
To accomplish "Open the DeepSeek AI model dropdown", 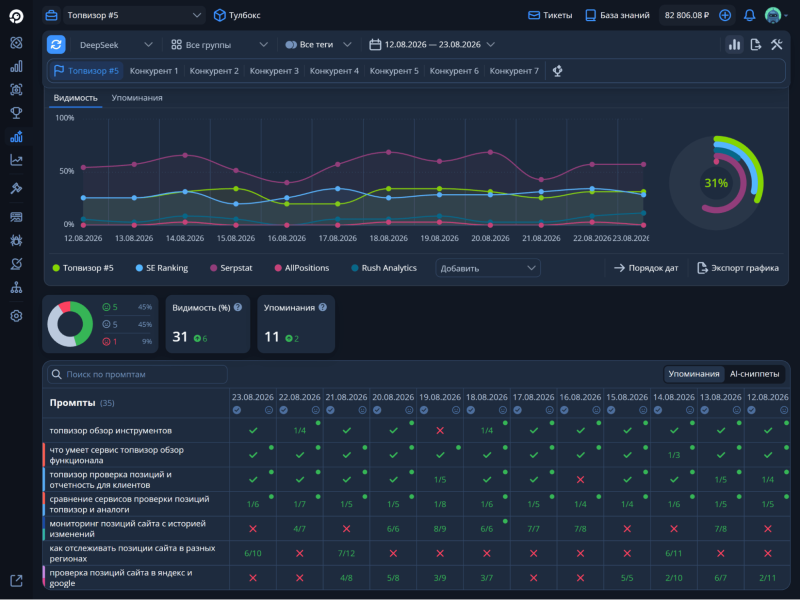I will pyautogui.click(x=115, y=45).
